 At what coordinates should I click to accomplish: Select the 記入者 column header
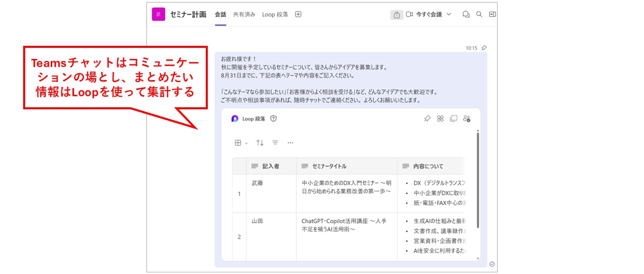(x=271, y=166)
